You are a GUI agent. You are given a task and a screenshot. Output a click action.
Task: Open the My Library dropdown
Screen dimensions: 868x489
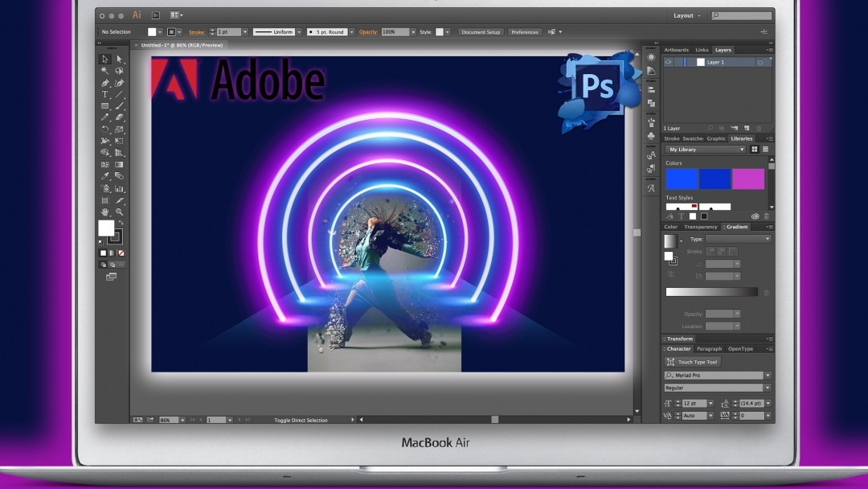click(706, 150)
